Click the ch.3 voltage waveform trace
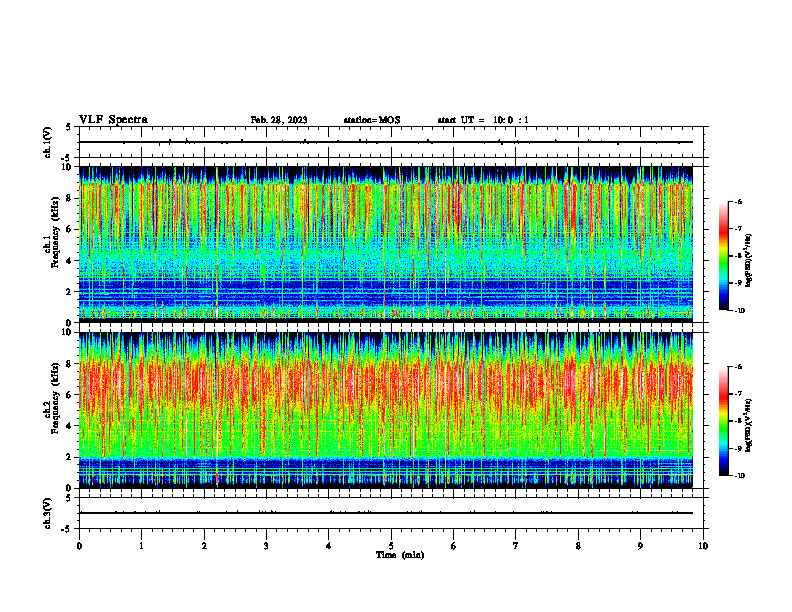The width and height of the screenshot is (792, 612). (x=386, y=513)
